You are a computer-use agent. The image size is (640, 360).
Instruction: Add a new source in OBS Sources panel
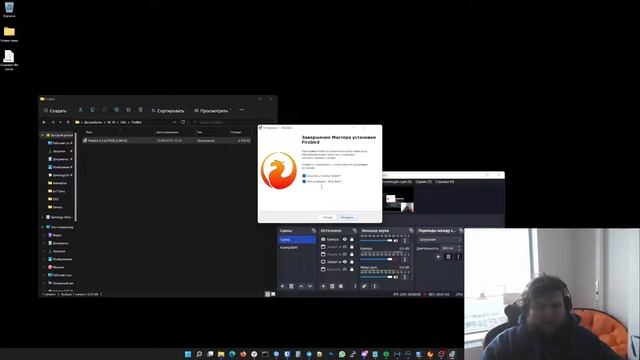pyautogui.click(x=323, y=286)
